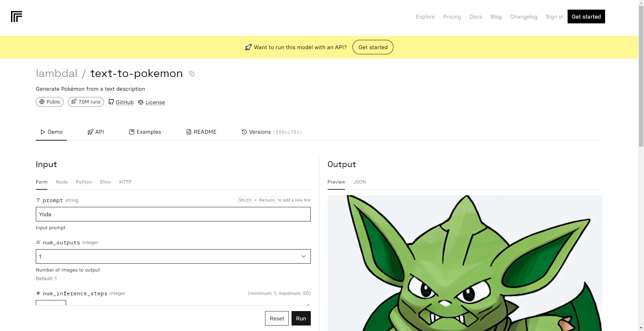Click the README document icon
Viewport: 644px width, 331px height.
(x=189, y=132)
